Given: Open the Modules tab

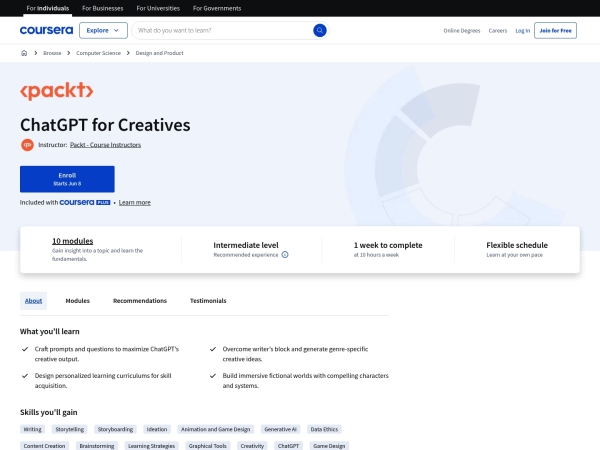Looking at the screenshot, I should (x=77, y=300).
